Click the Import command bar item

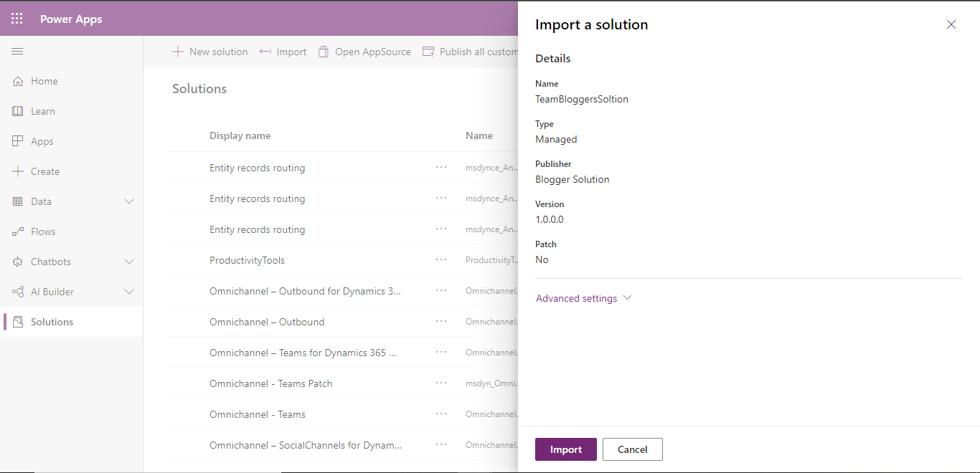point(283,52)
